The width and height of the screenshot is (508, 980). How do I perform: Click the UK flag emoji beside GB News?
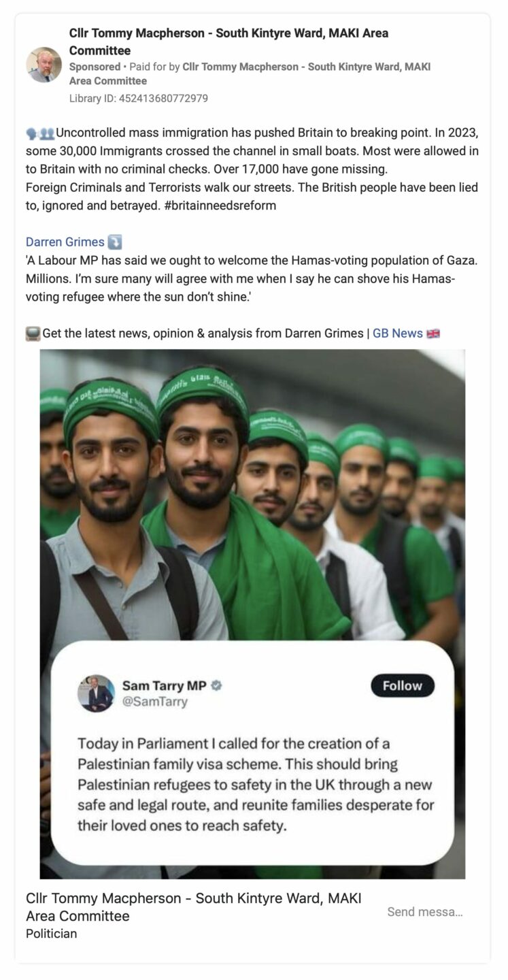pyautogui.click(x=435, y=333)
